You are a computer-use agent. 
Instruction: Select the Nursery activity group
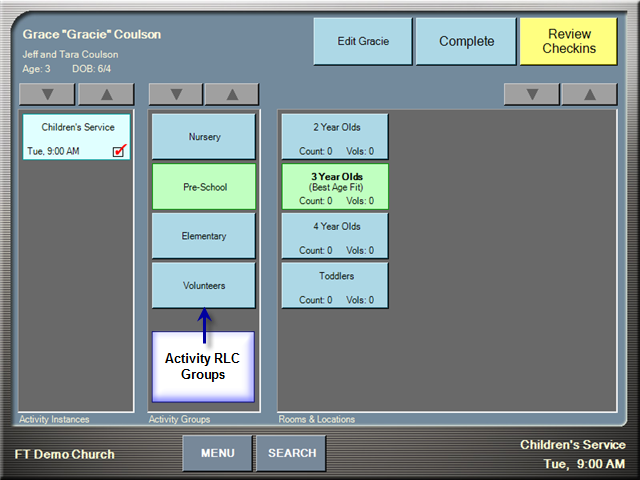tap(204, 137)
